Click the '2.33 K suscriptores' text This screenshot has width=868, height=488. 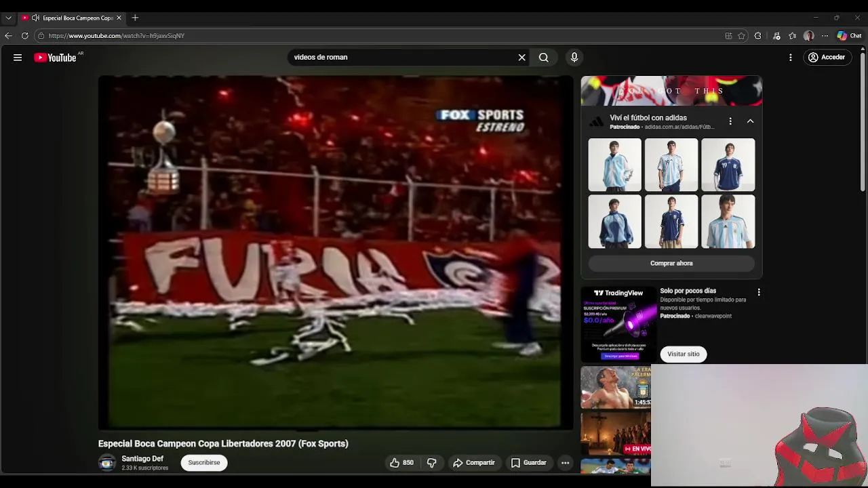144,468
